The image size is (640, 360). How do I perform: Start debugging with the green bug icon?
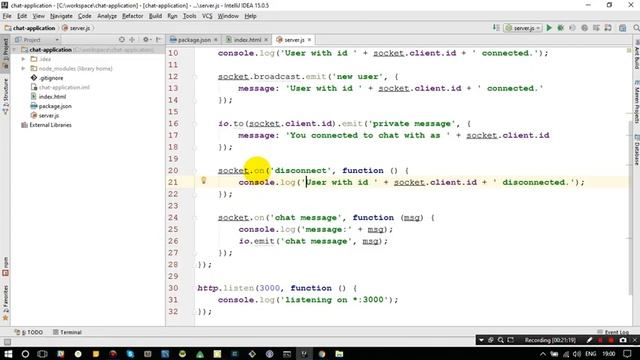560,28
